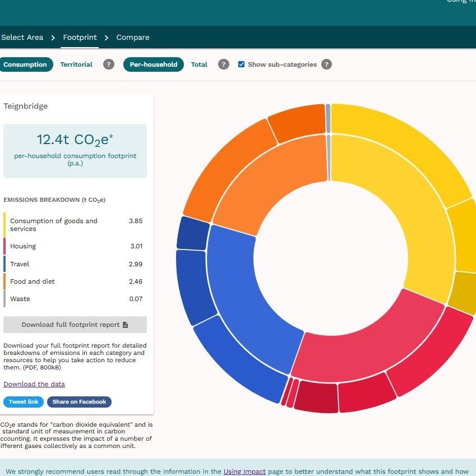The image size is (476, 476).
Task: Select the Per-household toggle
Action: click(x=153, y=64)
